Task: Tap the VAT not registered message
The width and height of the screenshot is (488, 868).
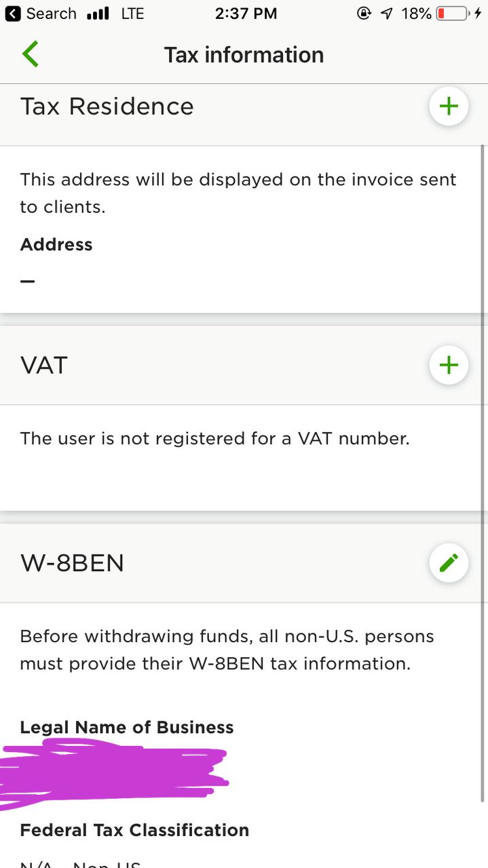Action: click(215, 439)
